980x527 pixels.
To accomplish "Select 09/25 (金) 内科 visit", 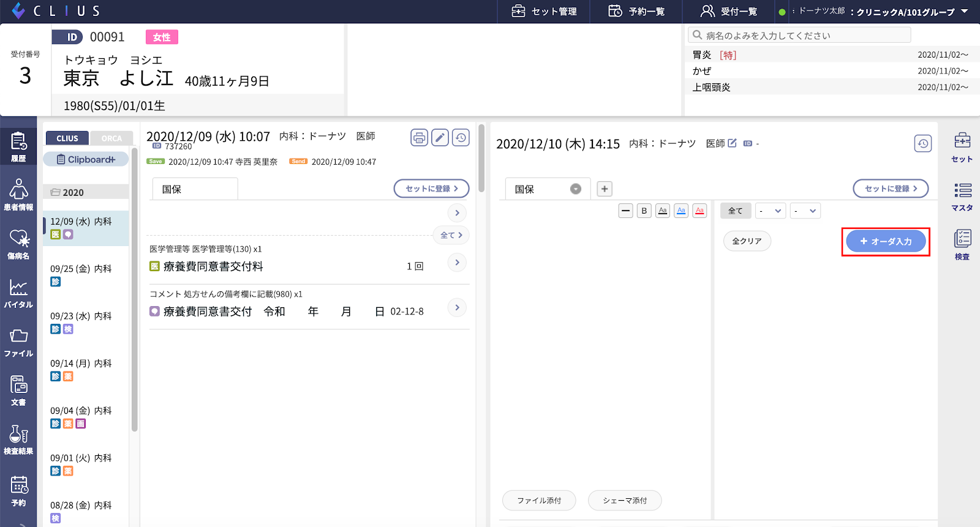I will [86, 275].
